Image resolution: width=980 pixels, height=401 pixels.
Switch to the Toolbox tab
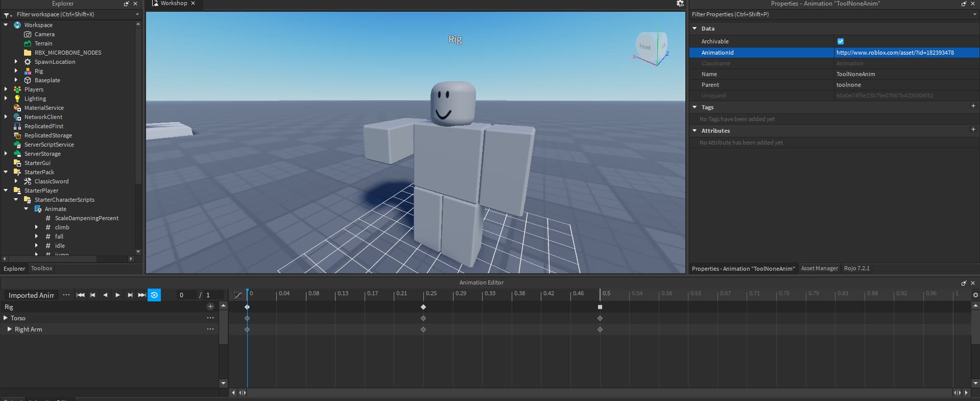point(41,268)
